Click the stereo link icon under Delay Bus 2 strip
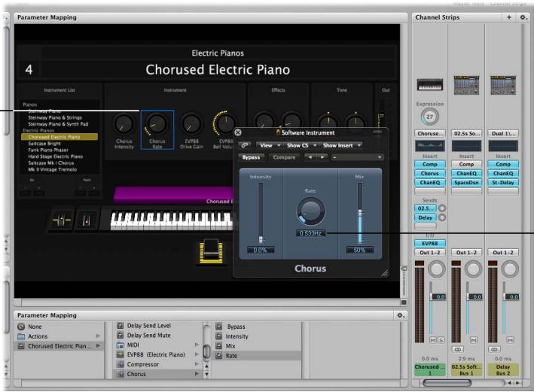Screen dimensions: 534x392 pos(495,349)
